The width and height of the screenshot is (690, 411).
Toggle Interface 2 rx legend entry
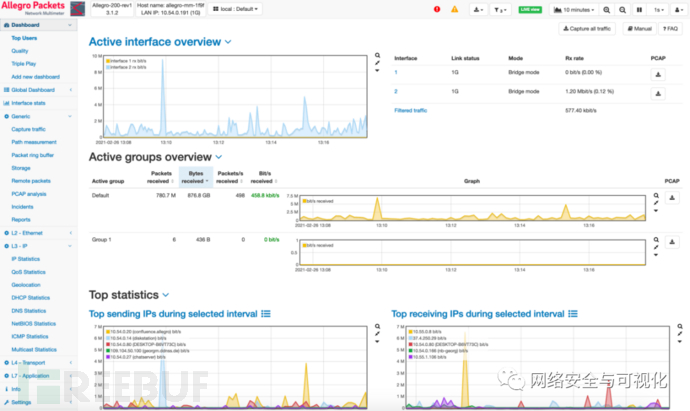[x=128, y=66]
